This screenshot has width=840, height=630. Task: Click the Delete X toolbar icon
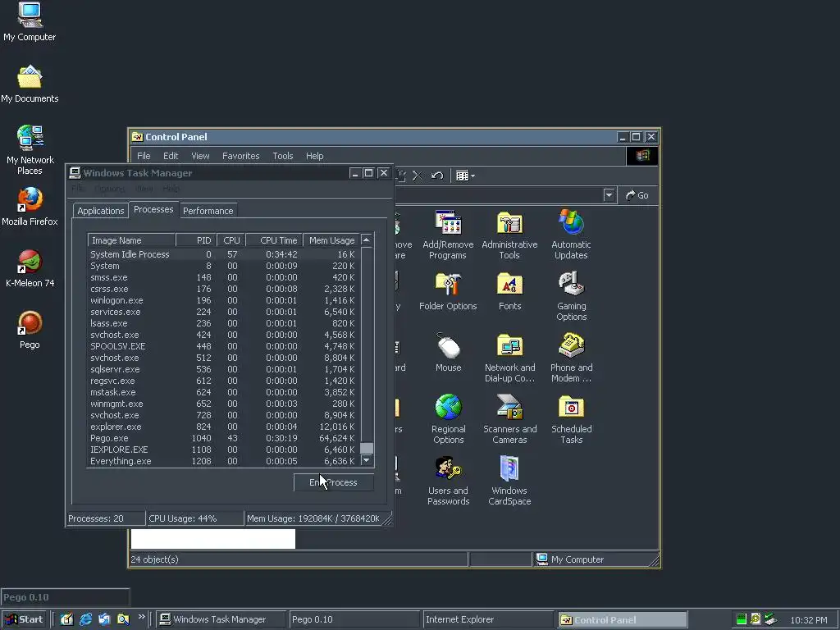pos(418,176)
